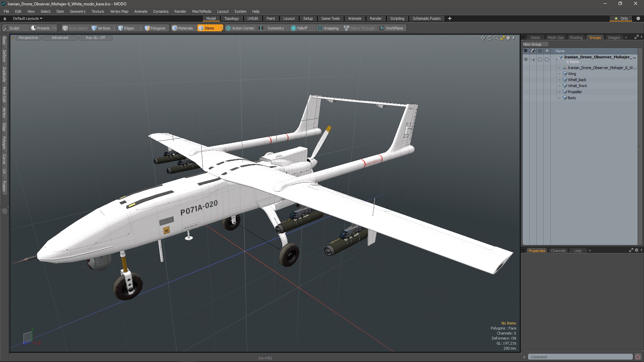Select the viewport rotate icon

tap(489, 38)
